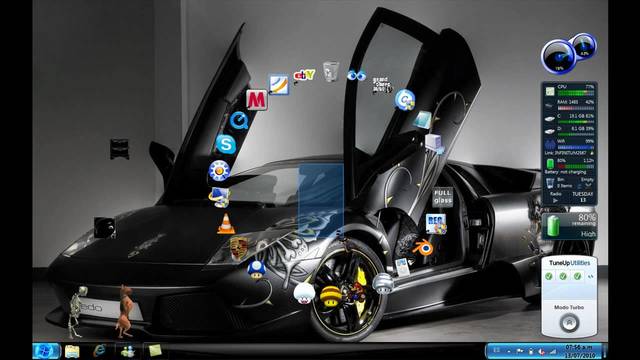The image size is (640, 360).
Task: Launch the QuickTime Player desktop icon
Action: tap(239, 121)
